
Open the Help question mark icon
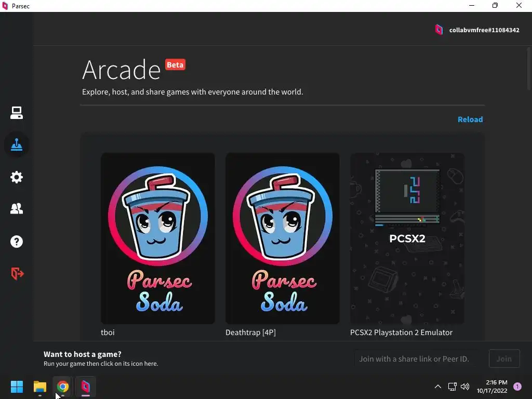tap(16, 242)
